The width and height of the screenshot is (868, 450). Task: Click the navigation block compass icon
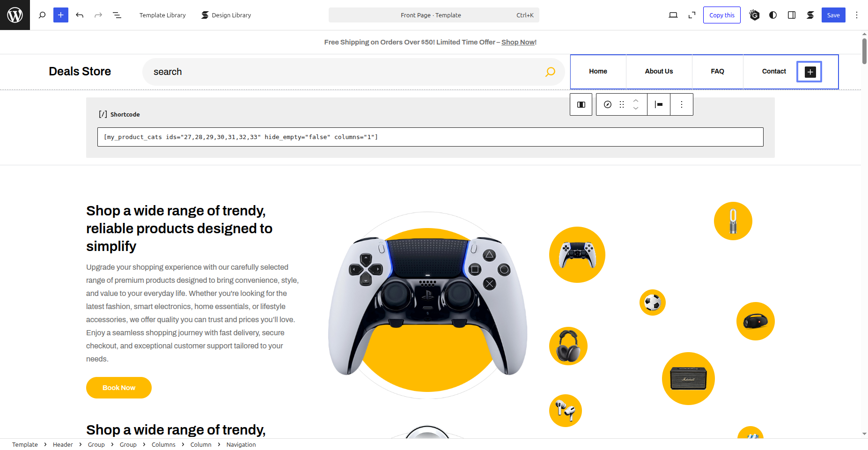607,104
